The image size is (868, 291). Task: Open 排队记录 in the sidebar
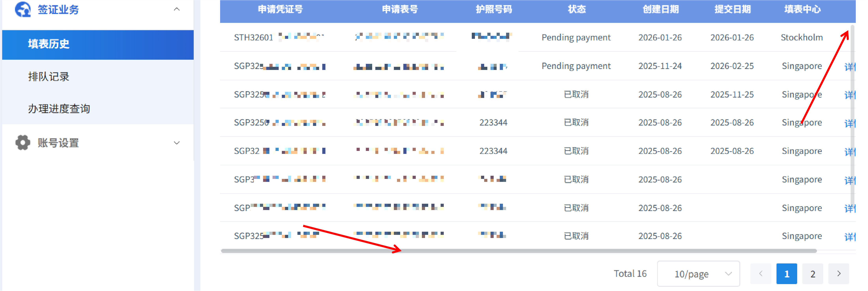[x=49, y=77]
